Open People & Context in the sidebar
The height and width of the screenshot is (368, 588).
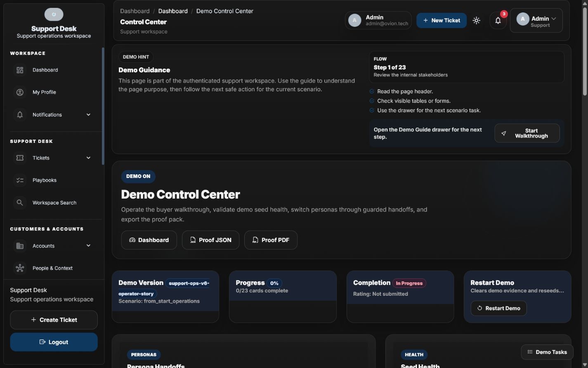click(54, 268)
